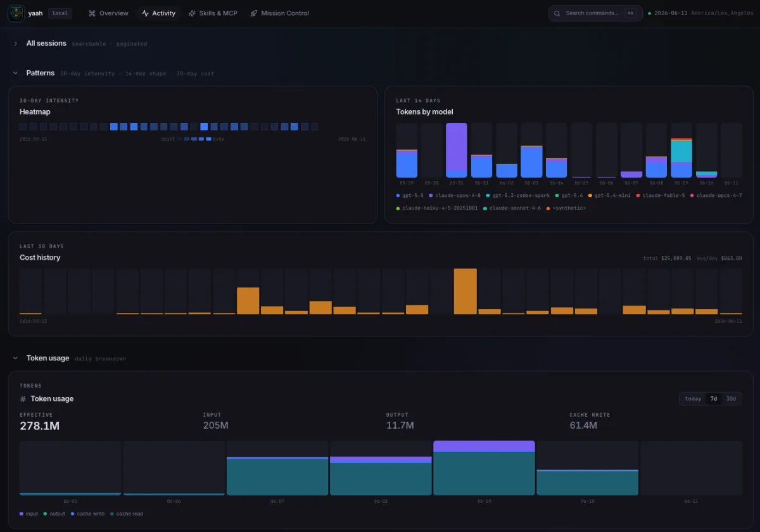Click the yaah app logo
The image size is (760, 532).
16,13
